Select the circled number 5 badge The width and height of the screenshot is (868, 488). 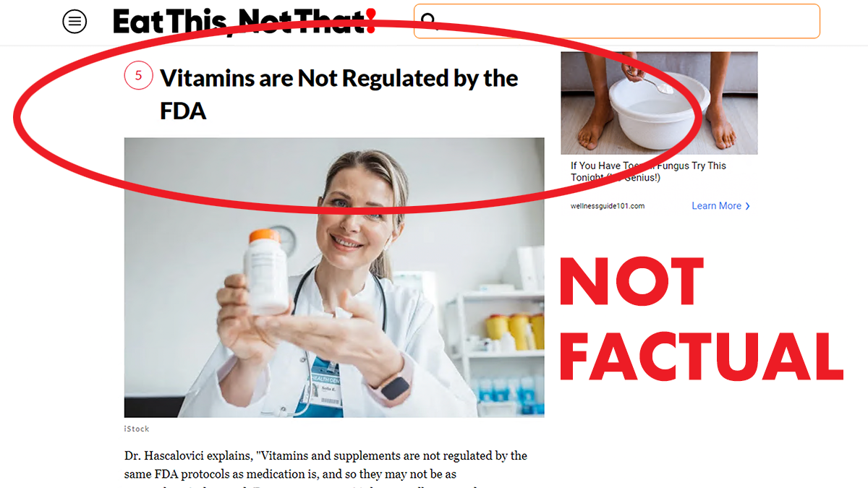click(x=139, y=75)
